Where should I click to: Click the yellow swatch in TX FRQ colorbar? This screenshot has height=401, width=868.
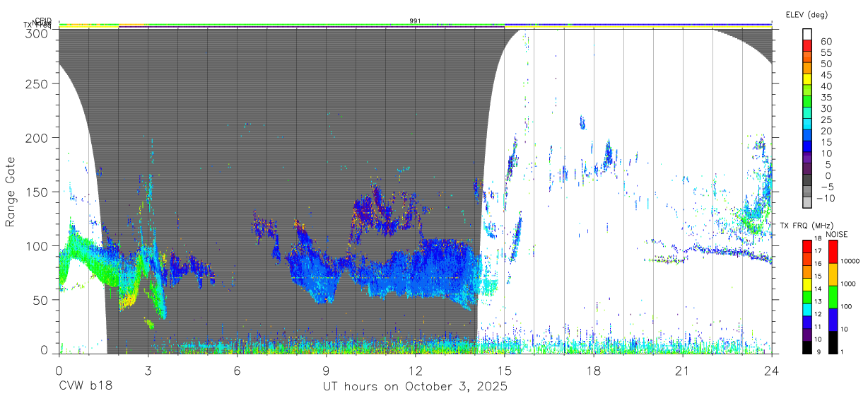pos(808,283)
